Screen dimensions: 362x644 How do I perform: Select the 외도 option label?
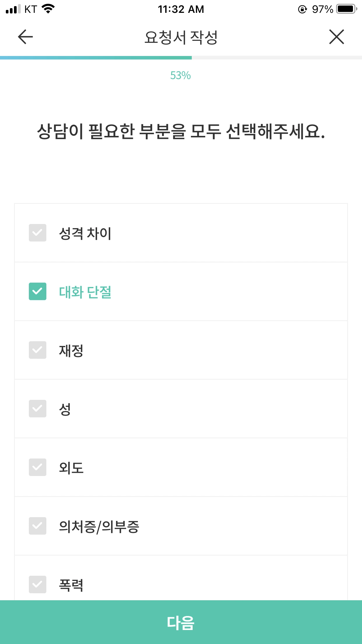pos(71,468)
